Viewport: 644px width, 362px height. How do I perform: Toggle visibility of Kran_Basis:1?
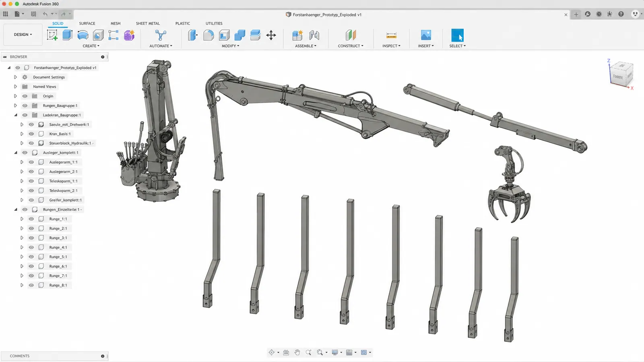(x=31, y=134)
